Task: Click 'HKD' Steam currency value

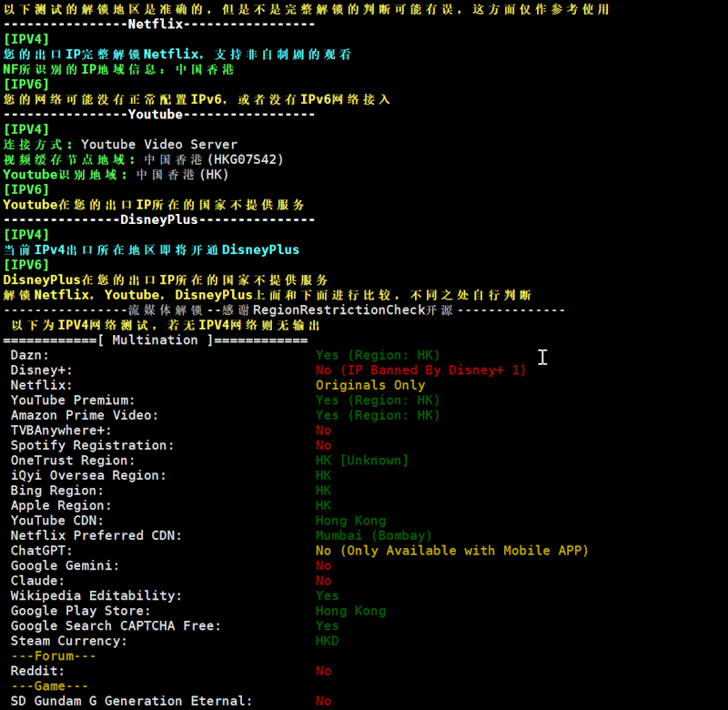Action: pos(327,641)
